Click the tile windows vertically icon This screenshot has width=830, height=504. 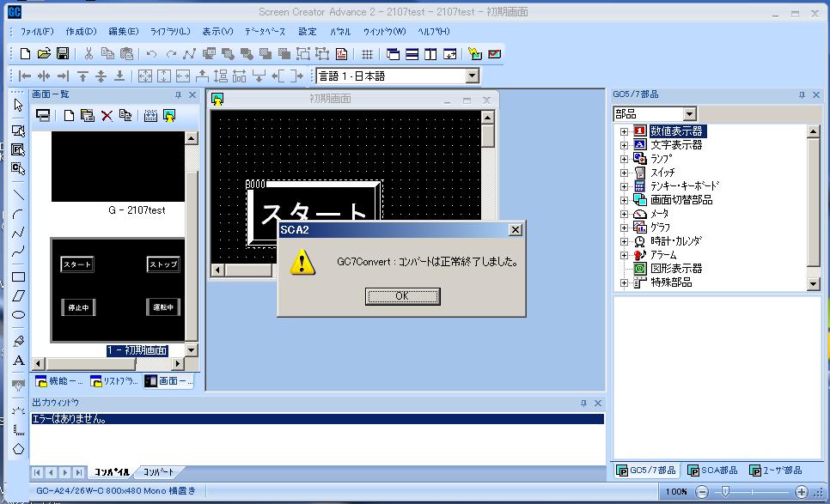[430, 54]
